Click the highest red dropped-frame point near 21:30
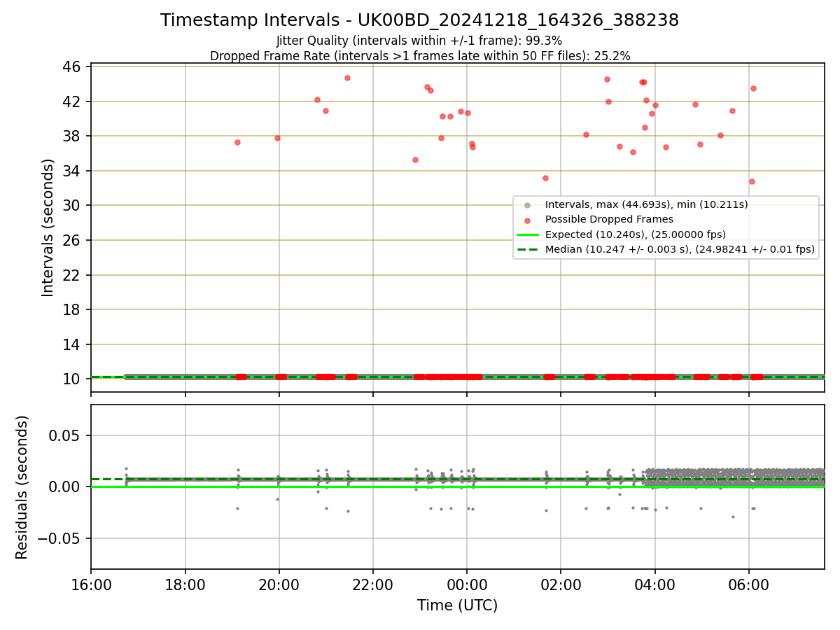This screenshot has height=630, width=840. click(347, 78)
